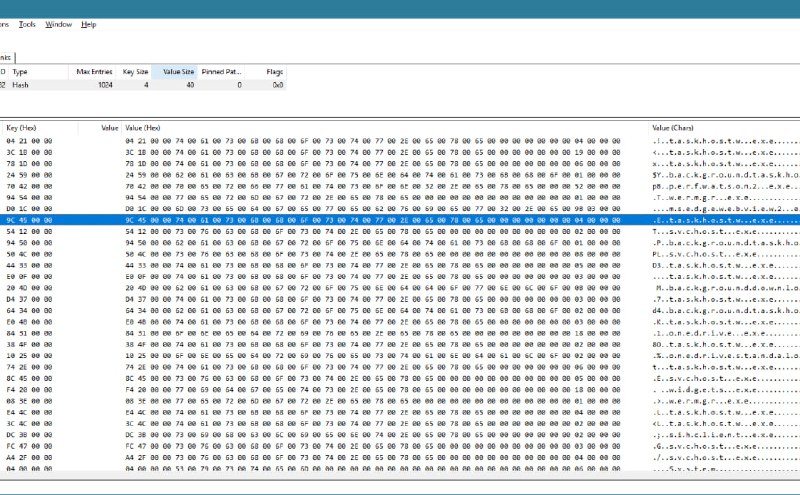Screen dimensions: 800x495
Task: Sort by the Max Entries column header
Action: tap(94, 72)
